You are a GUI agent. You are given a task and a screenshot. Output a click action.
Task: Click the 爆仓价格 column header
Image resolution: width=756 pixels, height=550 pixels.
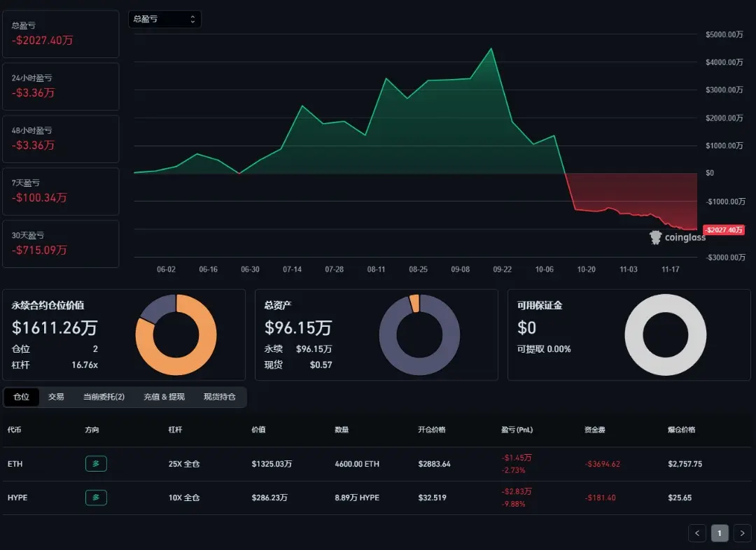tap(681, 430)
